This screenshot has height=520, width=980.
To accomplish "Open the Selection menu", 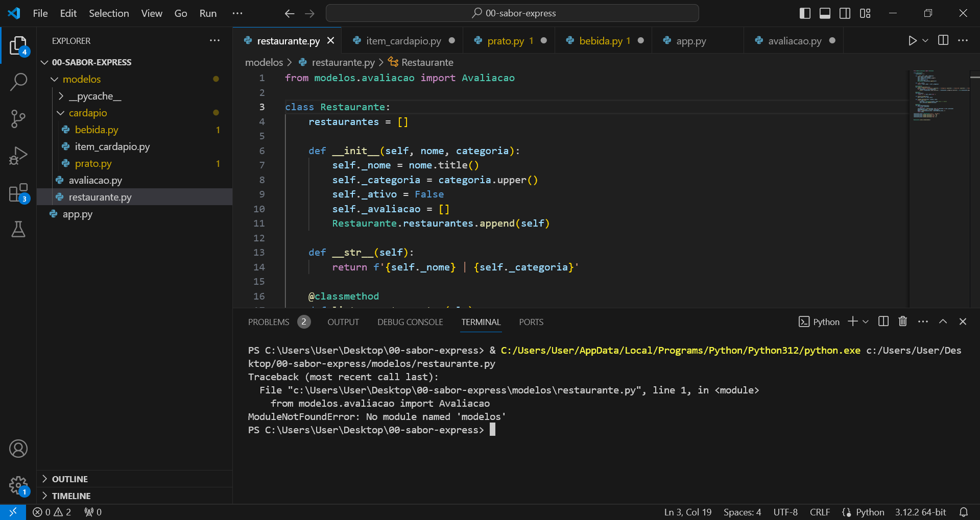I will [x=109, y=13].
